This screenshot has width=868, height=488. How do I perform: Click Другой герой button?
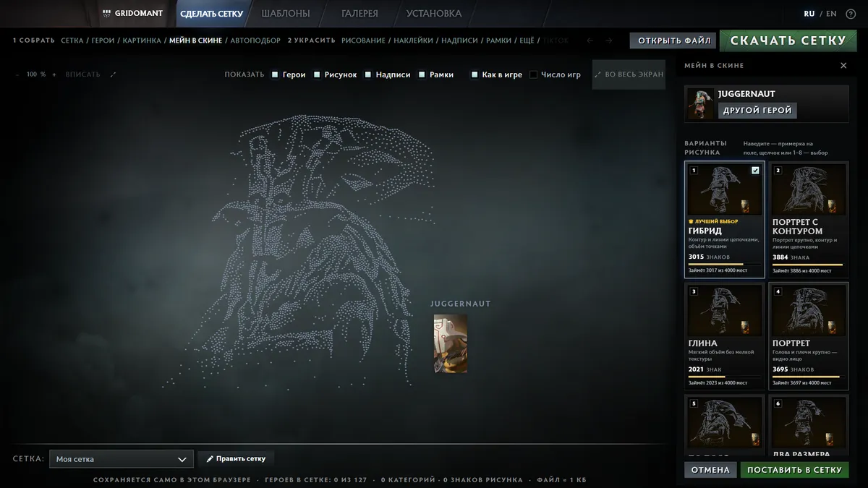[x=757, y=111]
